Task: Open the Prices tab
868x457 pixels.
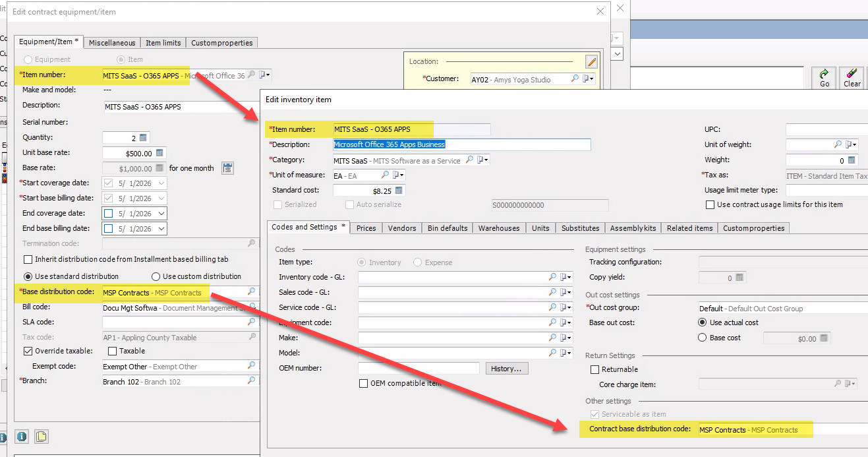Action: click(366, 228)
